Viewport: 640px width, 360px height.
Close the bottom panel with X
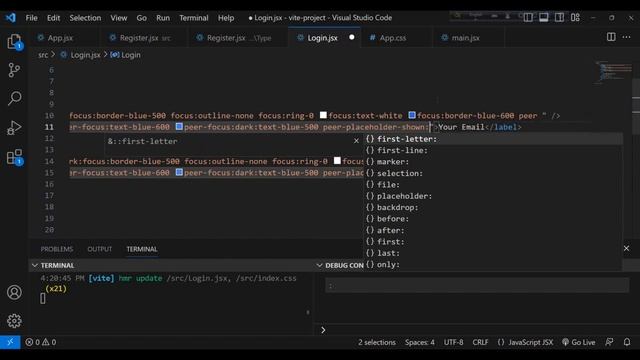(x=627, y=248)
